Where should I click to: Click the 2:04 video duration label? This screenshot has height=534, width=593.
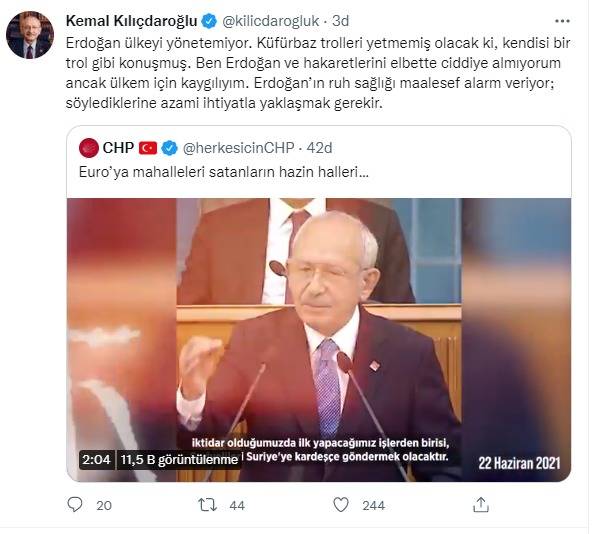(x=96, y=459)
